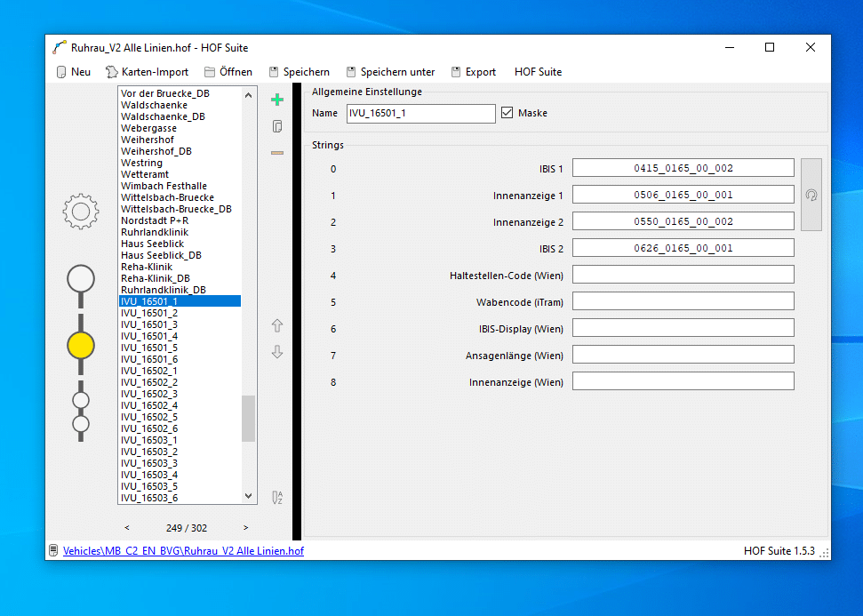863x616 pixels.
Task: Click Speichern unter in the toolbar
Action: pos(390,72)
